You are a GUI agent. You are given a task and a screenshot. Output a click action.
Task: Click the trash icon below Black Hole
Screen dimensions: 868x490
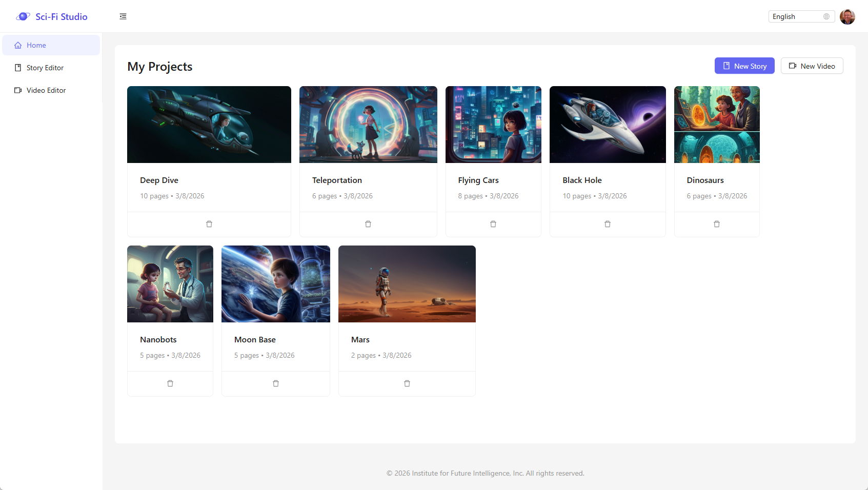[x=608, y=224]
